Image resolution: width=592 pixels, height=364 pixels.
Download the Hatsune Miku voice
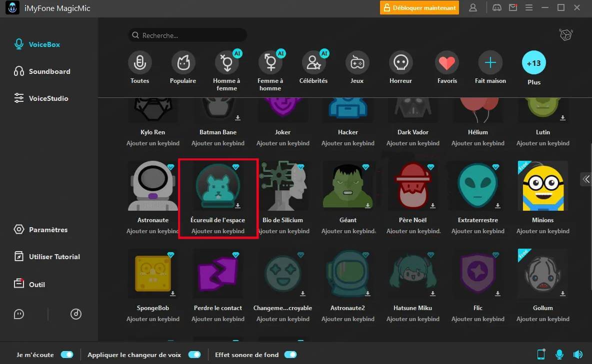point(432,294)
